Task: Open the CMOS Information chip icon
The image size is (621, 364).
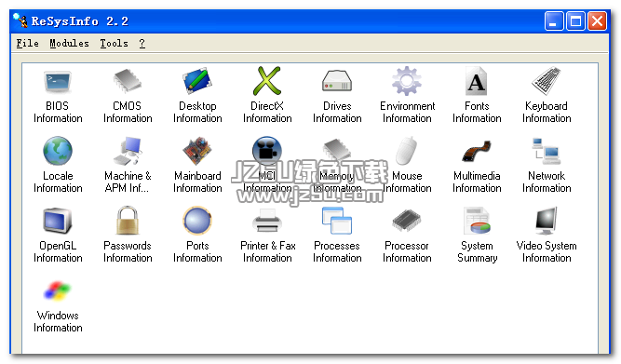Action: [x=128, y=81]
